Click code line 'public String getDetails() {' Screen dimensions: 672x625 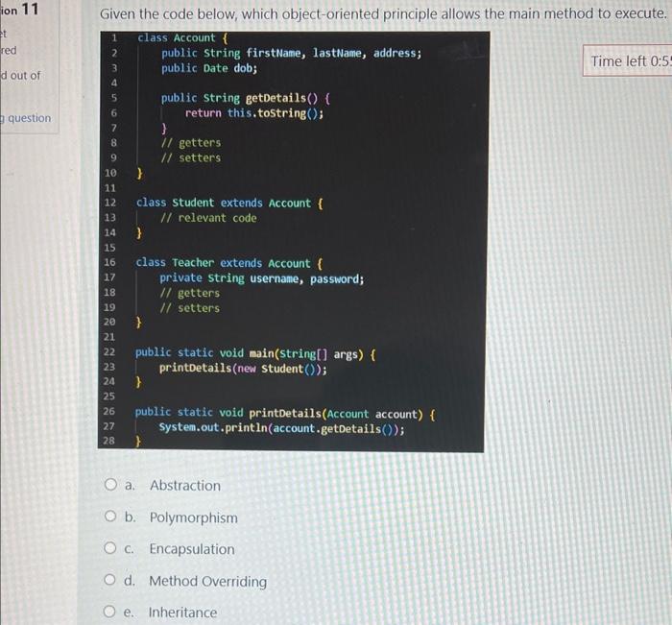246,98
